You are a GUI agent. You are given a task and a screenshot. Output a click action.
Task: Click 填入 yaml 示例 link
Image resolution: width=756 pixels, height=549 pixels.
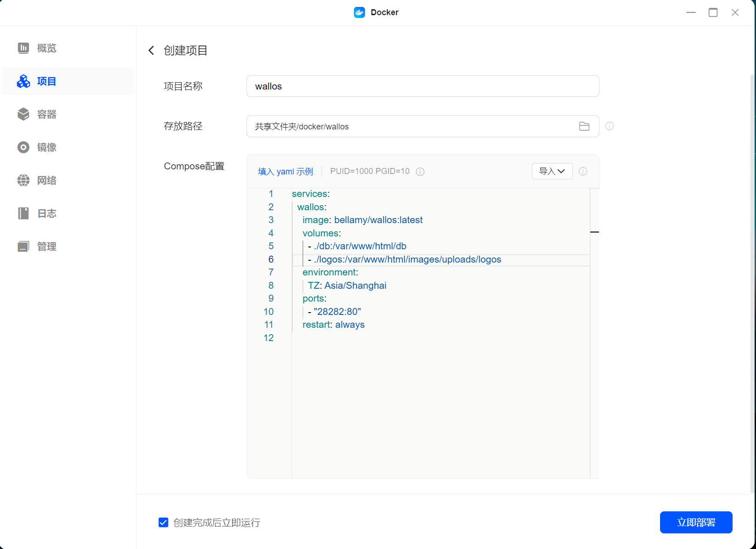[x=285, y=172]
